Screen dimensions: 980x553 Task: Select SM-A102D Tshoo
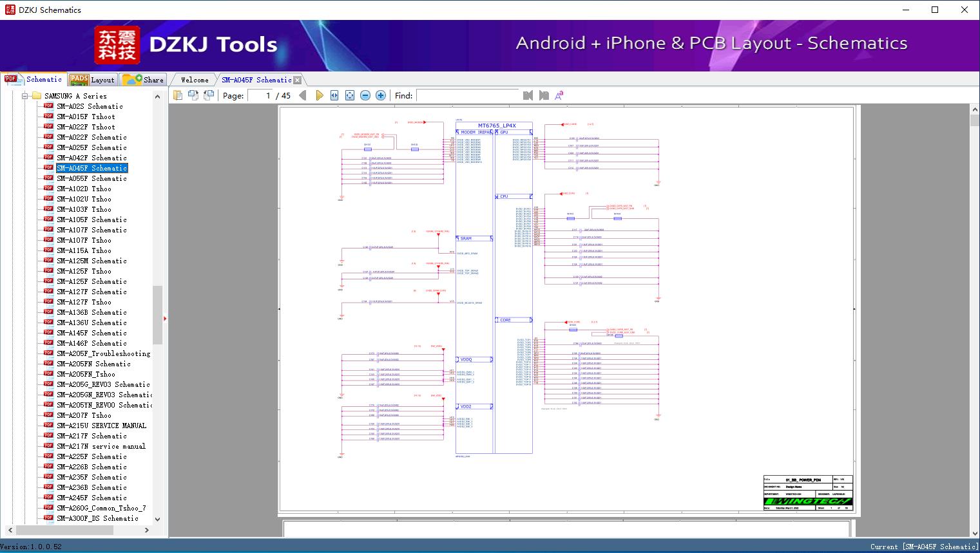pos(84,189)
